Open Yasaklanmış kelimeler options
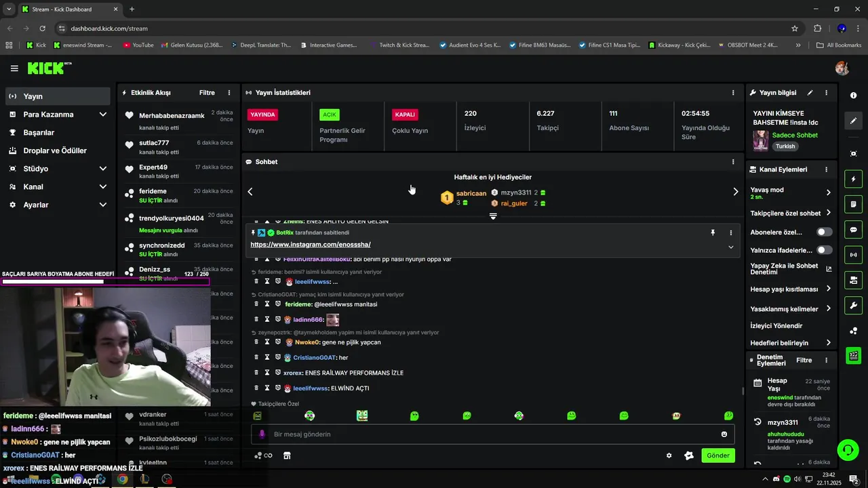Screen dimensions: 868x488 [x=791, y=309]
